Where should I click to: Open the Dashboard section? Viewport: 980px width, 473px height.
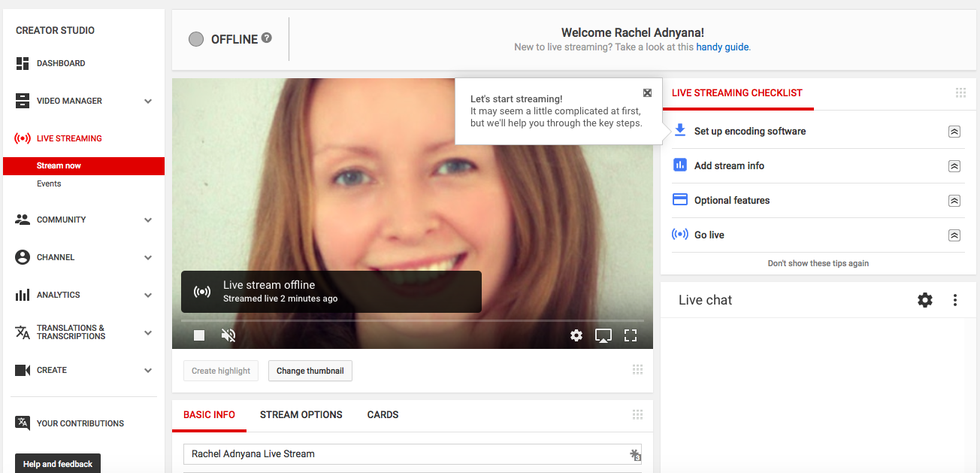coord(61,63)
